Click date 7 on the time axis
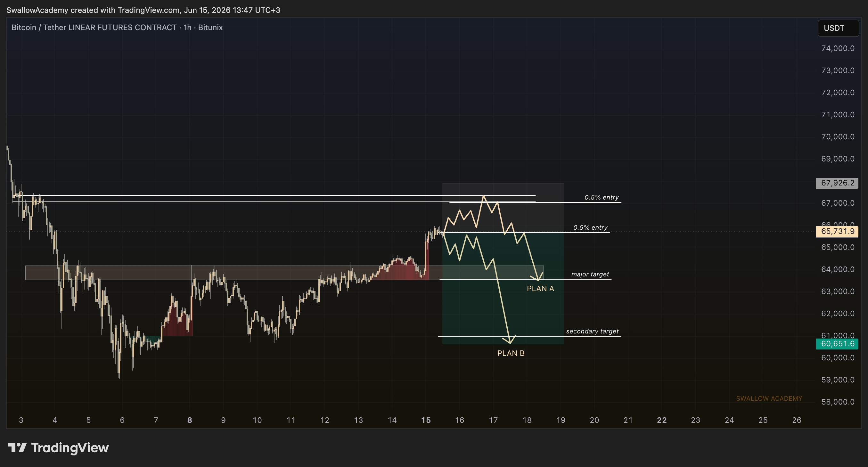This screenshot has width=868, height=467. click(156, 420)
